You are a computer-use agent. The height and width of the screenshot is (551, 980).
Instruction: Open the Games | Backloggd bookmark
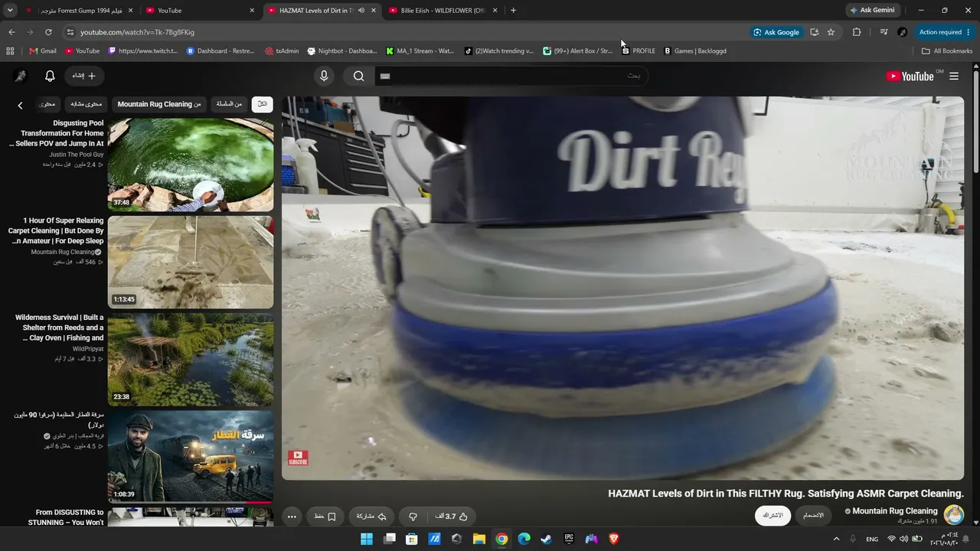pyautogui.click(x=694, y=51)
